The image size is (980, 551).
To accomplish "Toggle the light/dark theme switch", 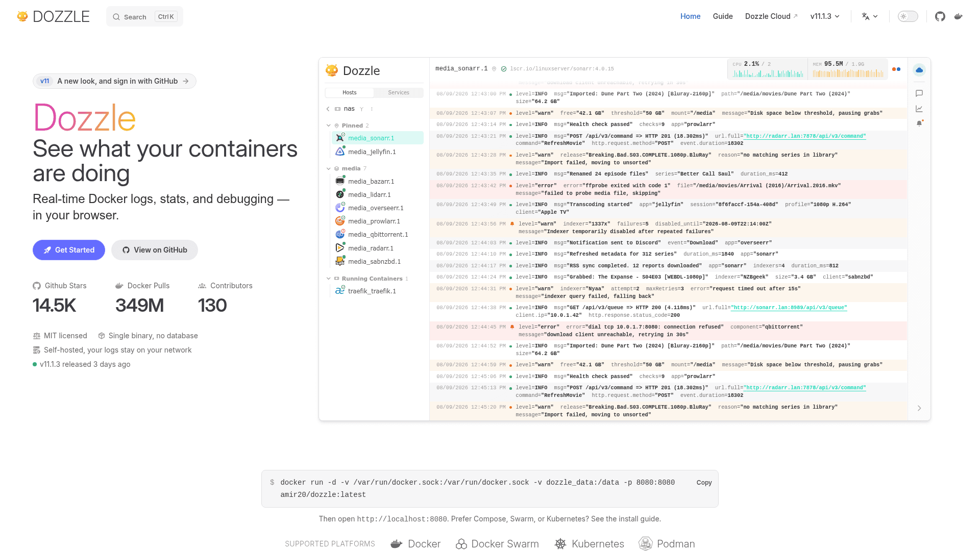I will tap(908, 16).
